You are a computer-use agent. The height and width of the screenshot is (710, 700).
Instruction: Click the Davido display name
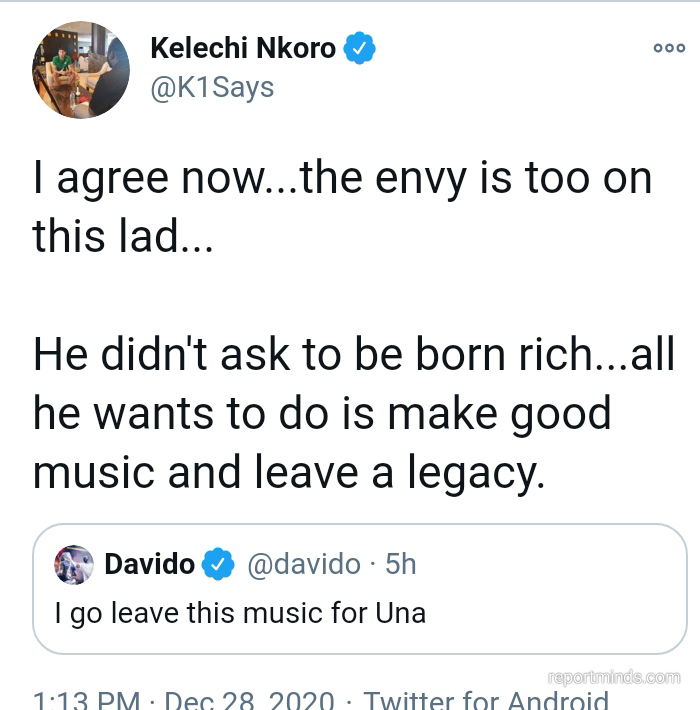(x=149, y=564)
